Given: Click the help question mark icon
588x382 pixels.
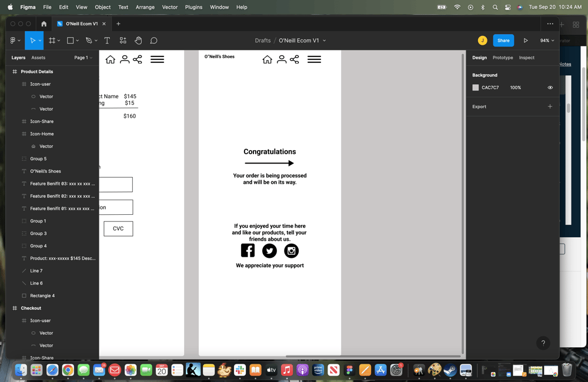Looking at the screenshot, I should (x=543, y=343).
